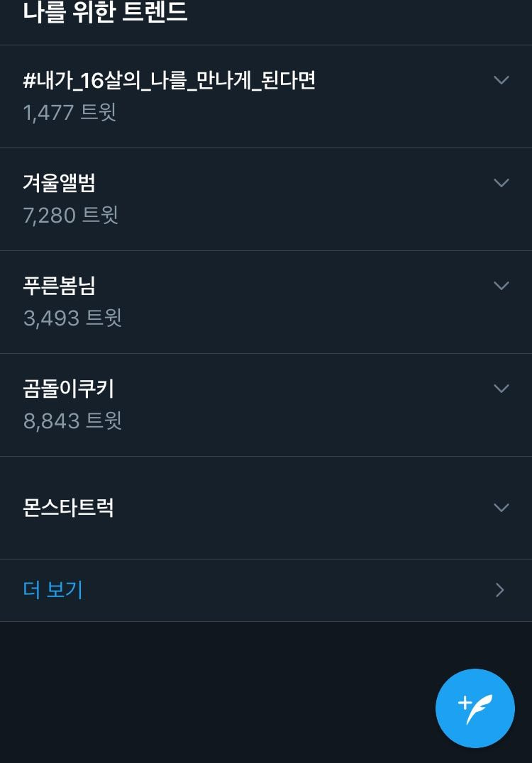Viewport: 532px width, 763px height.
Task: Open the 더 보기 show more link
Action: tap(53, 590)
